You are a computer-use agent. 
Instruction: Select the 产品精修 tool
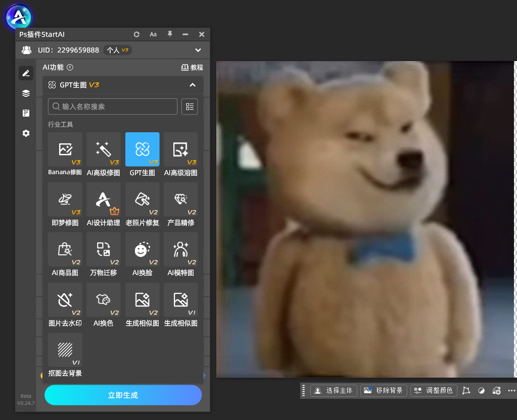[x=181, y=204]
